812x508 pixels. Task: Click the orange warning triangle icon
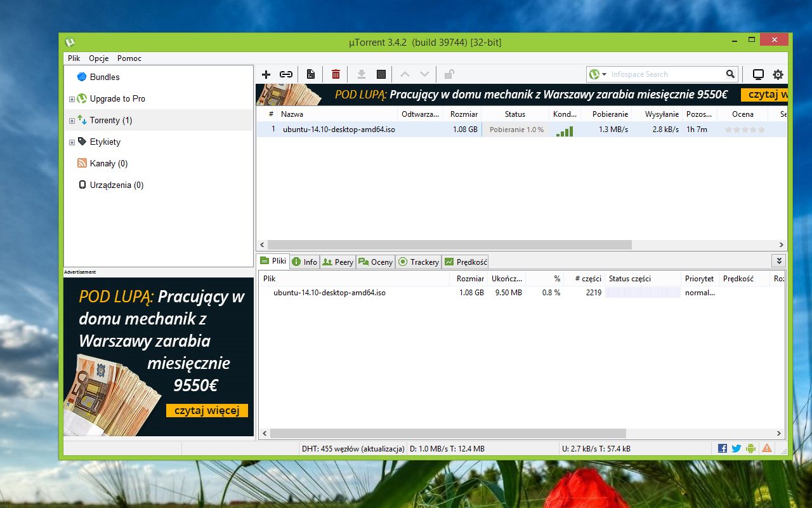[767, 448]
